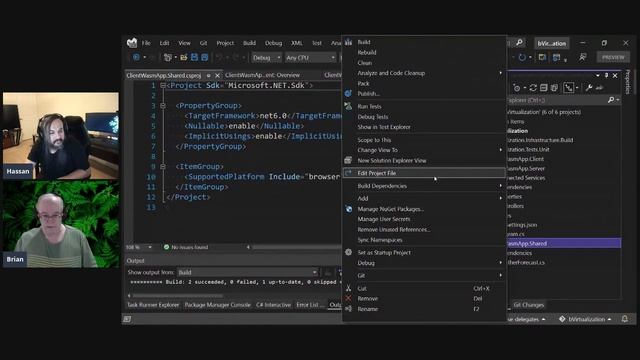Screen dimensions: 640x360
Task: Choose Rebuild from the context menu
Action: [x=424, y=52]
